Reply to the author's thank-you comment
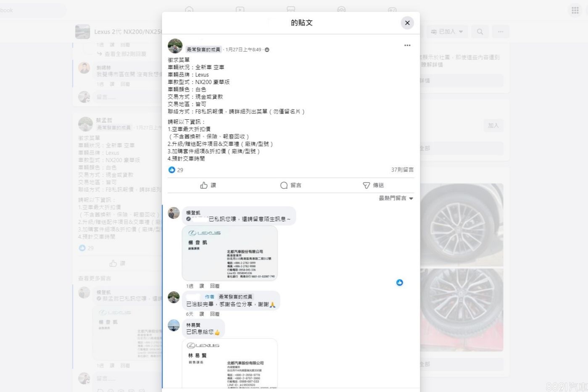588x392 pixels. 214,314
